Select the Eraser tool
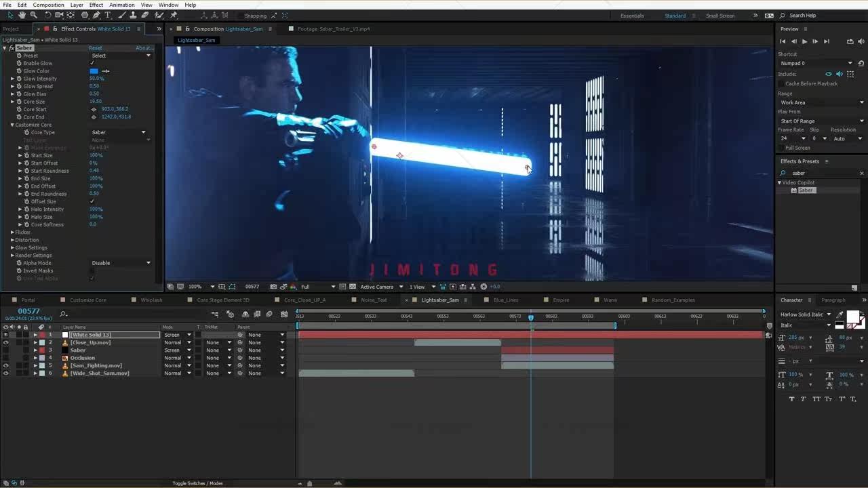This screenshot has height=488, width=868. 145,15
